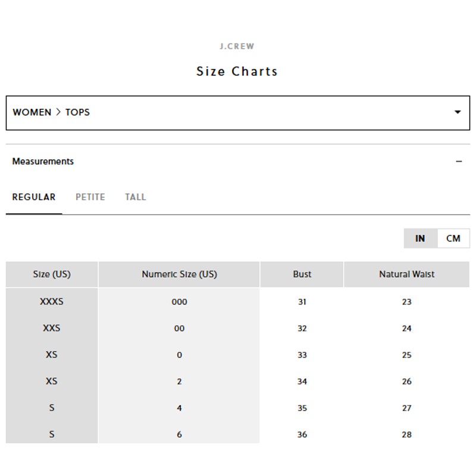Switch to the TALL tab

click(136, 197)
